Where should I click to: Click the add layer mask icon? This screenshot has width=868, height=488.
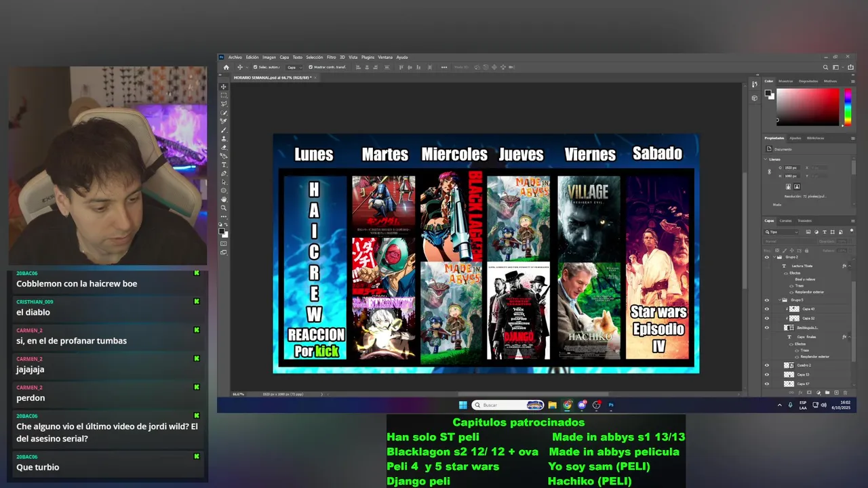coord(809,392)
